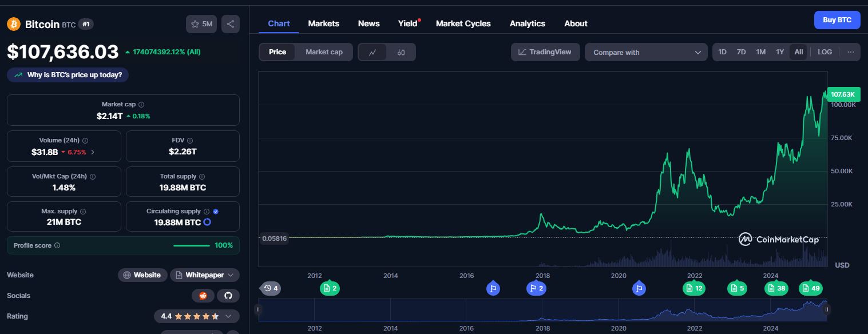Viewport: 868px width, 334px height.
Task: Click the orange Bitcoin logo icon
Action: point(14,24)
